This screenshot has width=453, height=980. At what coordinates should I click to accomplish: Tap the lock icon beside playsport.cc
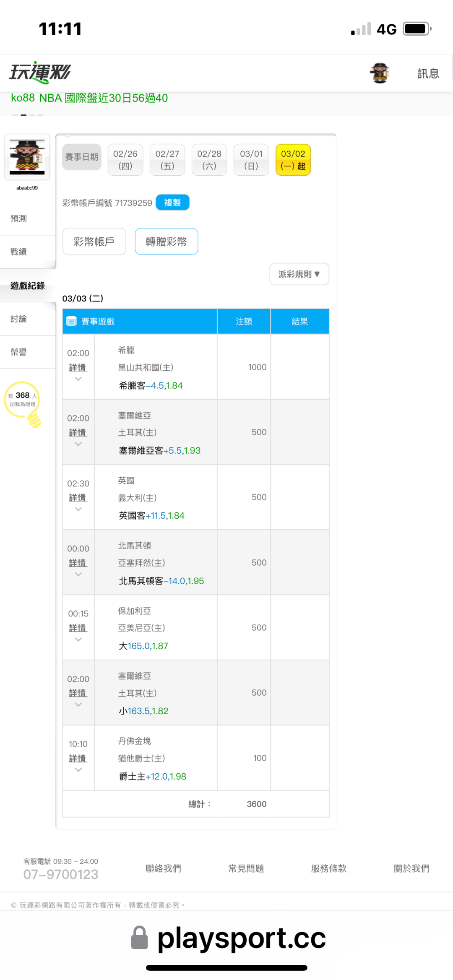point(140,938)
